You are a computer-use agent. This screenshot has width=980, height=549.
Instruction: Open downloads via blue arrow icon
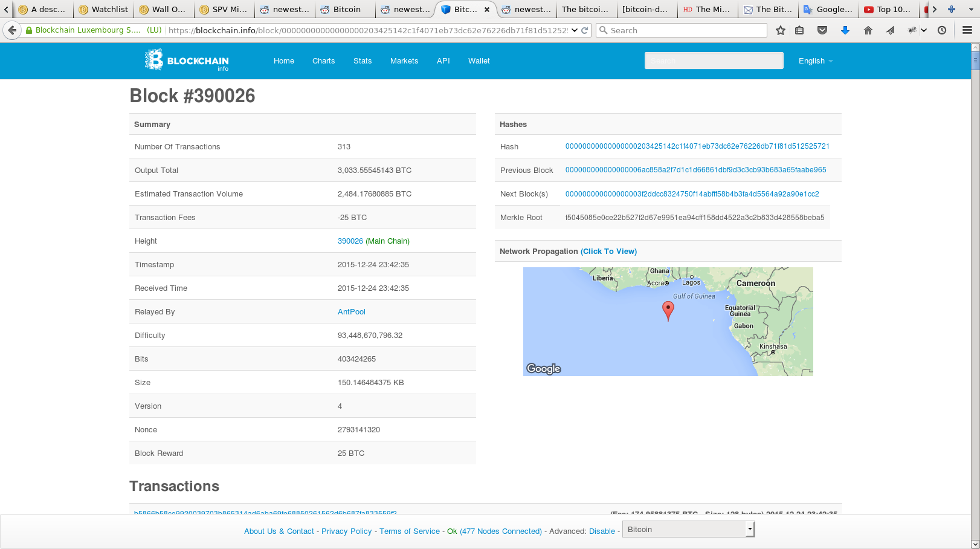(x=845, y=30)
